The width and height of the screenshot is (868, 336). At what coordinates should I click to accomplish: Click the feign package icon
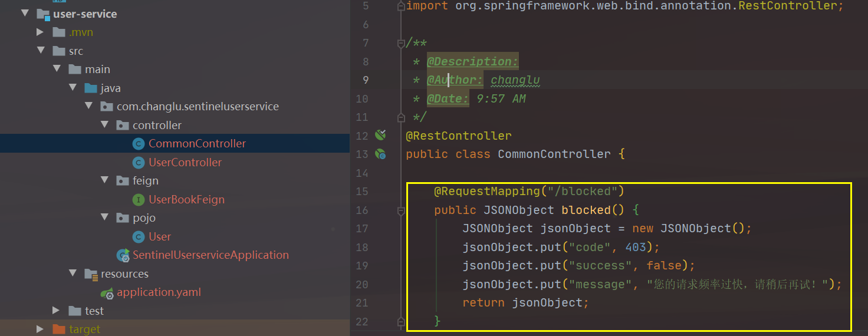[123, 180]
